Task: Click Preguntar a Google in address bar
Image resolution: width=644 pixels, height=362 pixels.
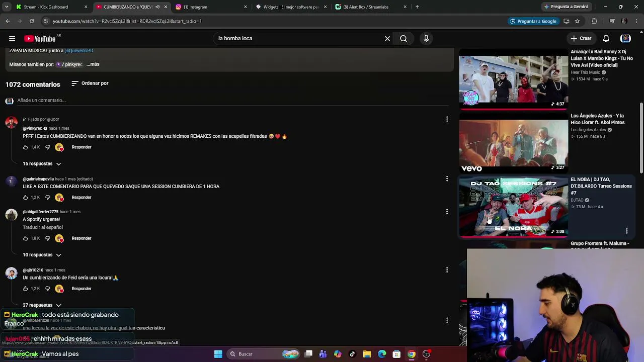Action: tap(533, 21)
